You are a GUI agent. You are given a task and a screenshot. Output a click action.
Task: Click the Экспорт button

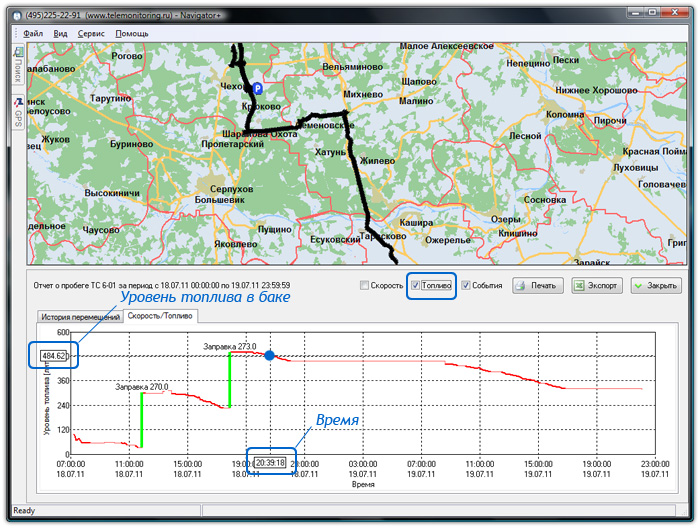596,286
